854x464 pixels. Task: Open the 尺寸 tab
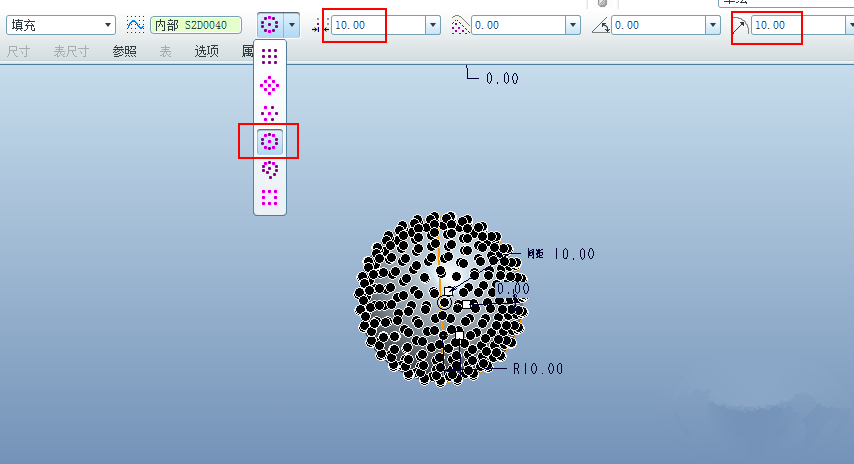19,52
